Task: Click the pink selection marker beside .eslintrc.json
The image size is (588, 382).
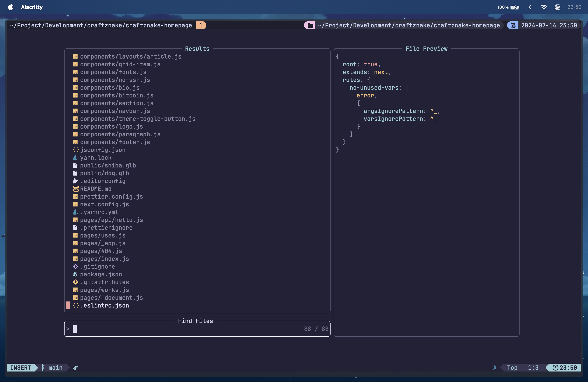Action: (68, 305)
